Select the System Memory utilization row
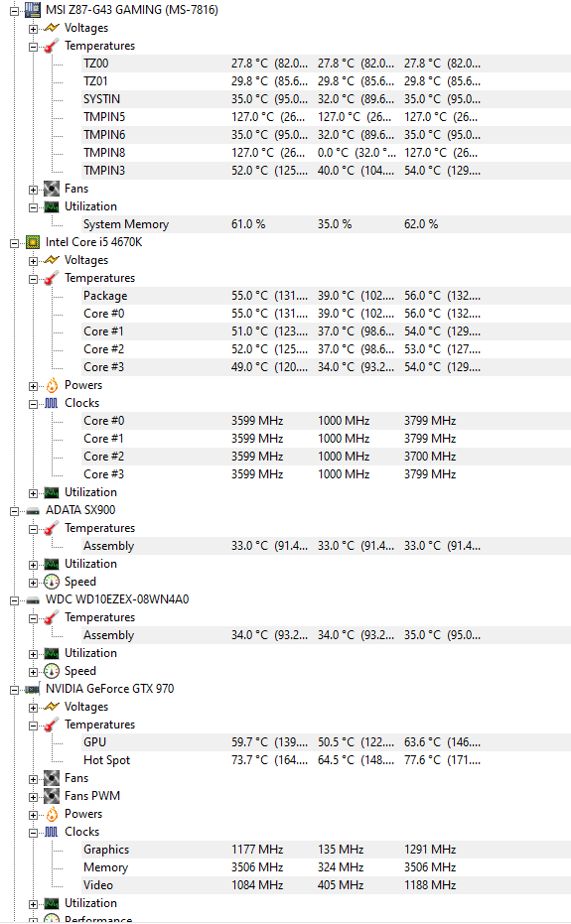Viewport: 571px width, 924px height. pyautogui.click(x=326, y=224)
